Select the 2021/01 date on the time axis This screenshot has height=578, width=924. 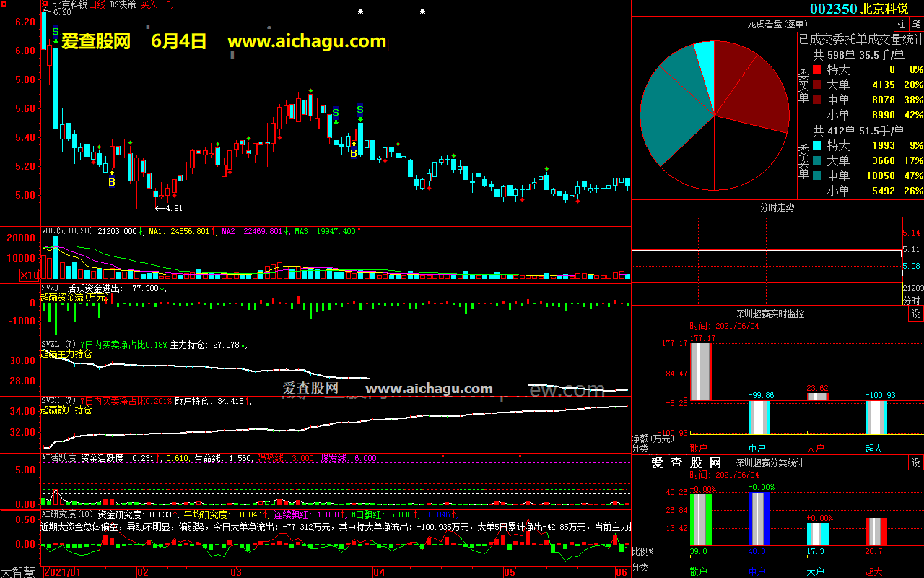pyautogui.click(x=62, y=572)
